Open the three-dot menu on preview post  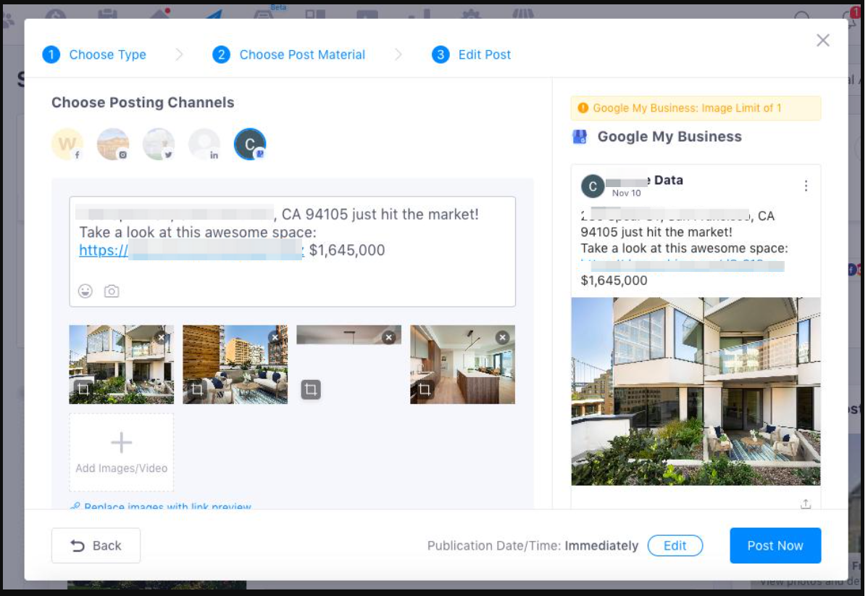click(x=806, y=186)
